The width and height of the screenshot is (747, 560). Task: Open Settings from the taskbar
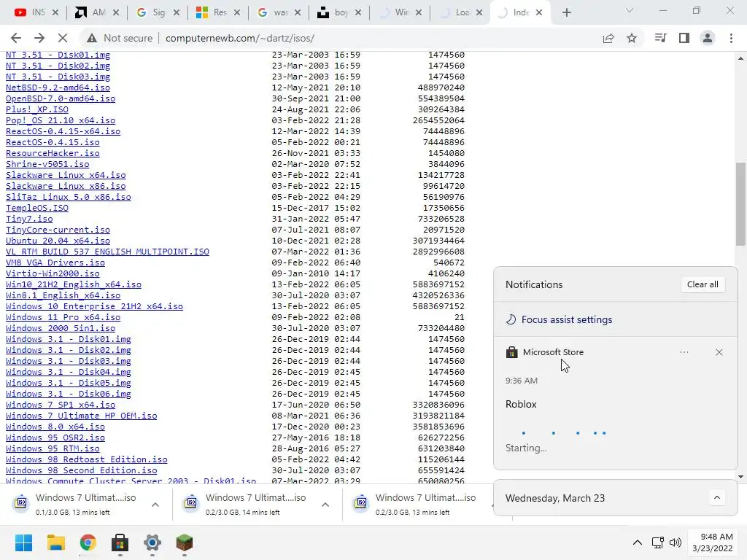tap(152, 542)
